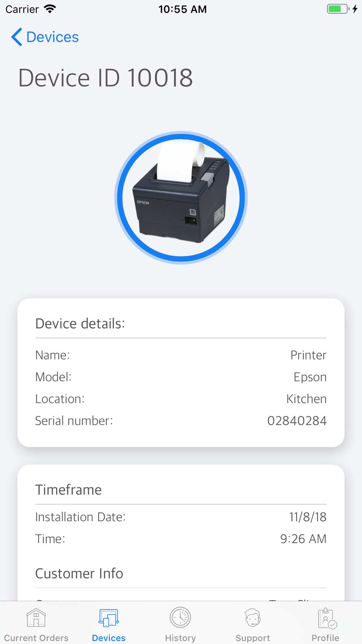This screenshot has width=362, height=644.
Task: Open the Current Orders house icon
Action: pyautogui.click(x=36, y=618)
